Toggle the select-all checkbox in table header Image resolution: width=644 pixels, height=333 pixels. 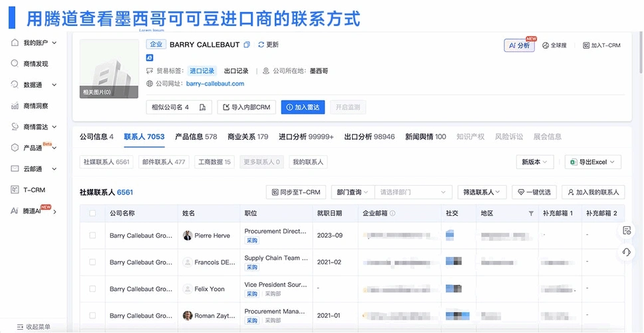click(x=92, y=213)
